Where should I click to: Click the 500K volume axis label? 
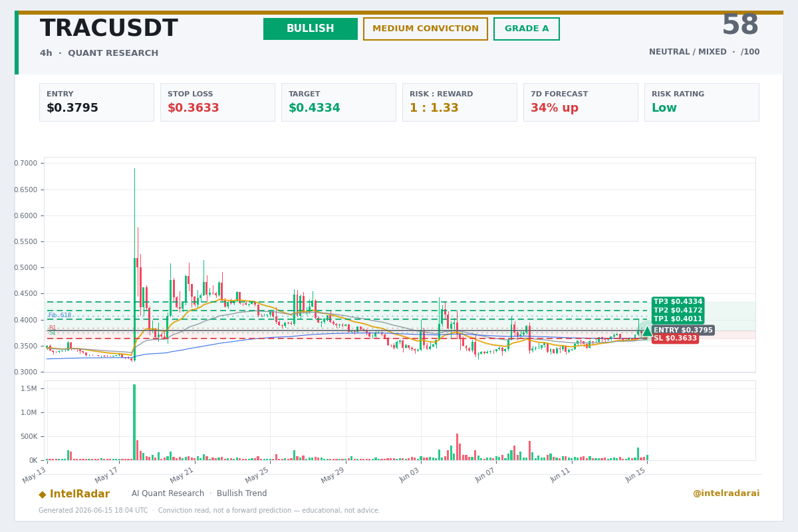[x=29, y=436]
